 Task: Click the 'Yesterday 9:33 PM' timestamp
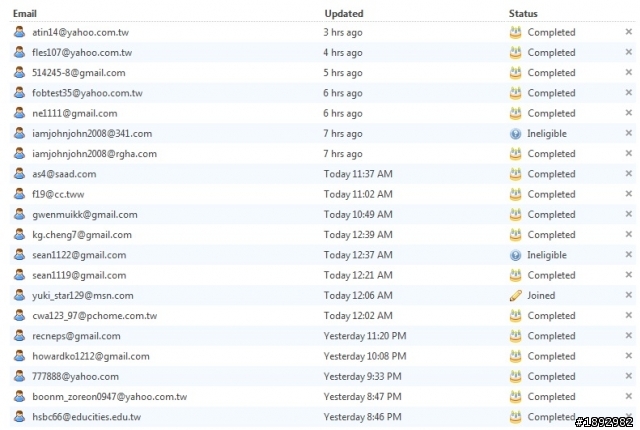click(362, 376)
